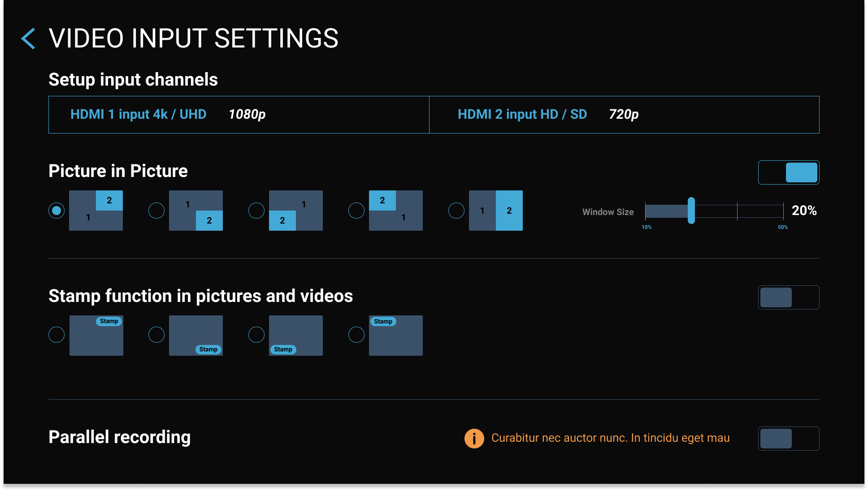Click the orange info icon near Parallel recording
Viewport: 868px width, 491px height.
[474, 438]
